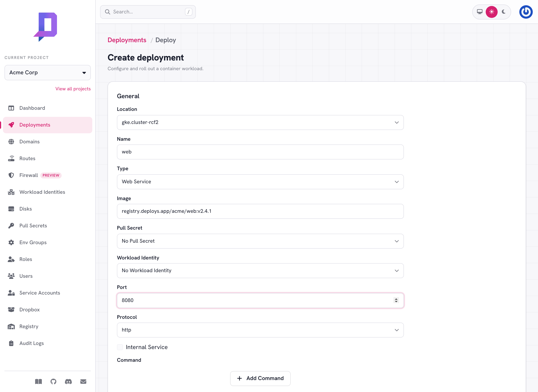Click the Users group icon
The height and width of the screenshot is (392, 538).
pos(11,276)
